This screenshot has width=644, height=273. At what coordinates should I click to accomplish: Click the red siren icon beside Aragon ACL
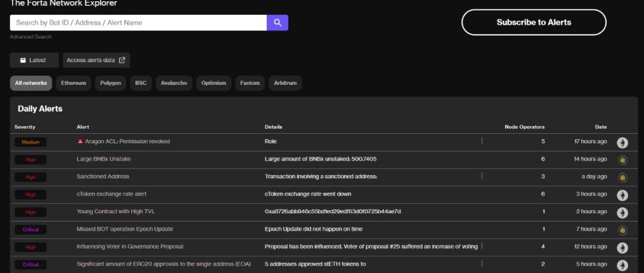[80, 141]
